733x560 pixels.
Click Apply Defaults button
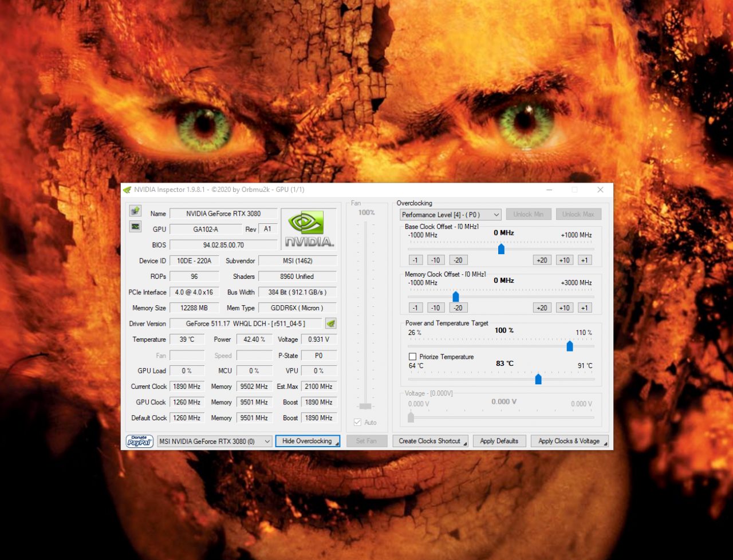[499, 441]
